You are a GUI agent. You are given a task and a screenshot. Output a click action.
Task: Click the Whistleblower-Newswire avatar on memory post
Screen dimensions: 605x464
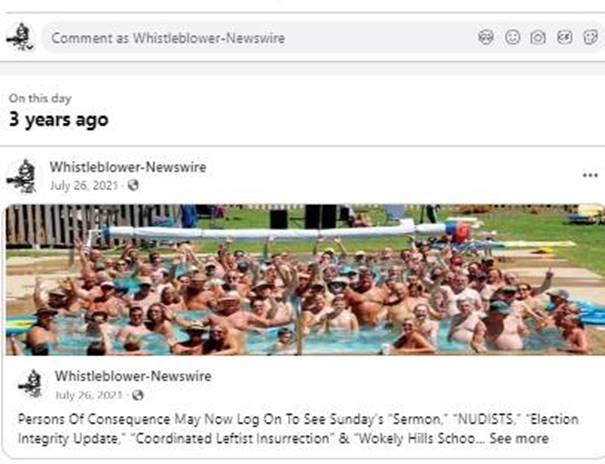22,175
